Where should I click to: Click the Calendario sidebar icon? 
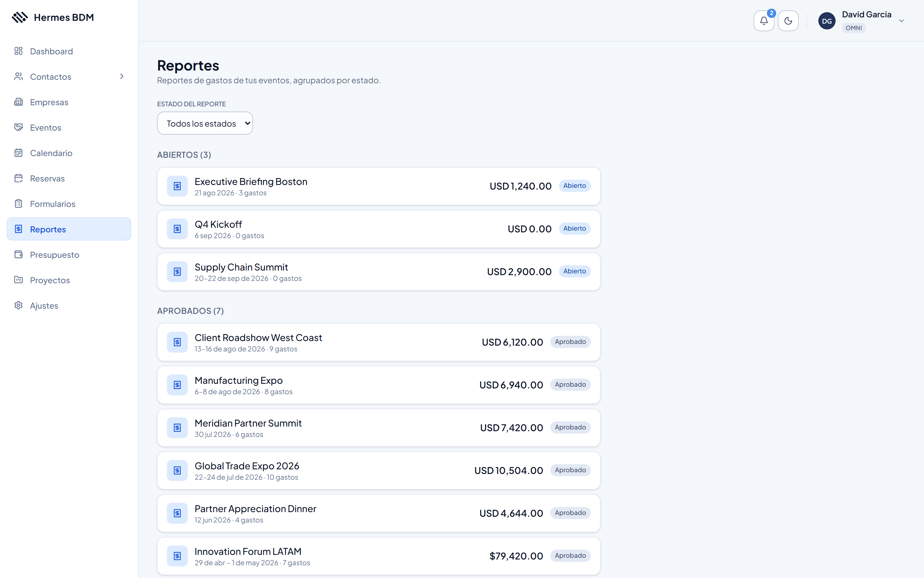[x=18, y=153]
